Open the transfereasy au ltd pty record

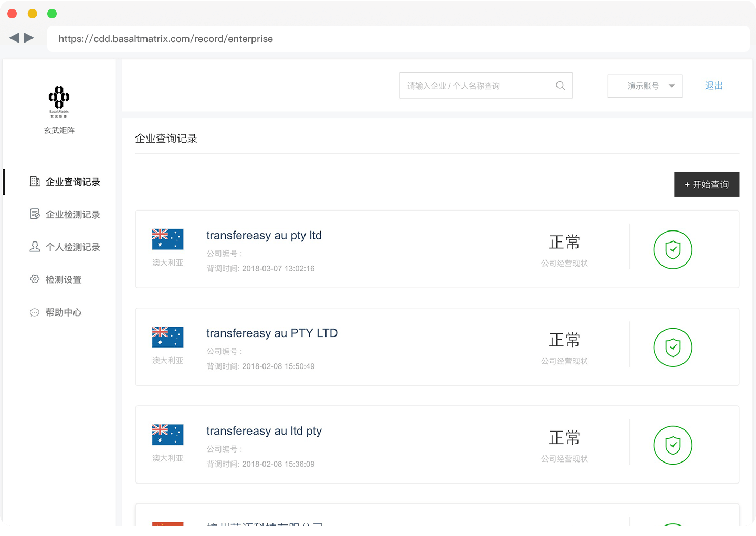437,445
